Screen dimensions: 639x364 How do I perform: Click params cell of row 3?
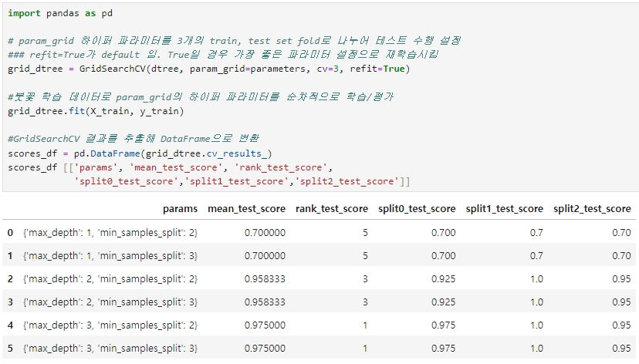[x=110, y=302]
